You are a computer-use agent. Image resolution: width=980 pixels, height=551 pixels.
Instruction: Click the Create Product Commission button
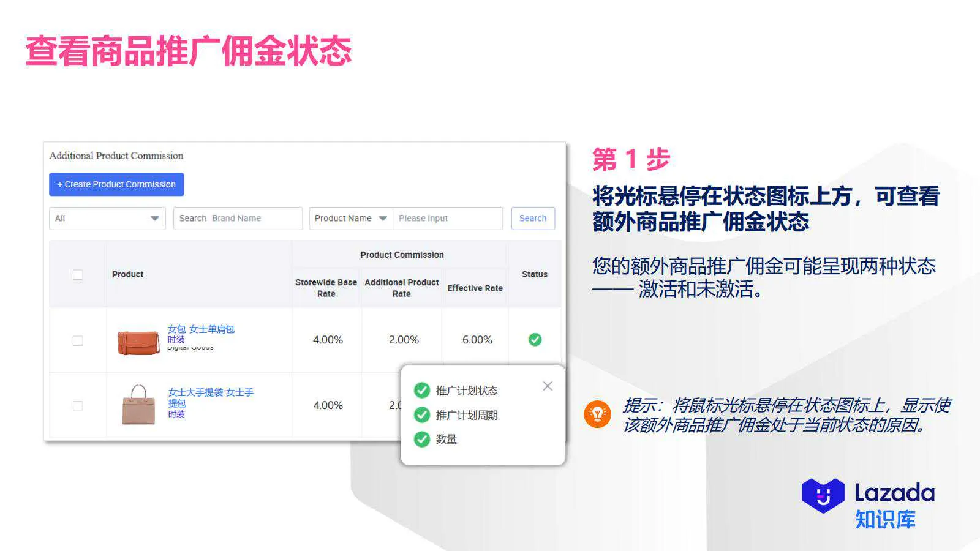pos(116,184)
